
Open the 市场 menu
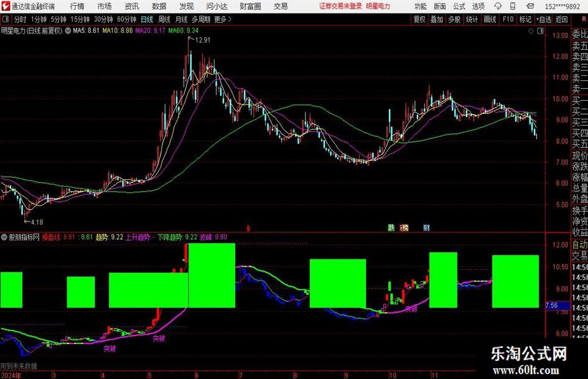(105, 6)
